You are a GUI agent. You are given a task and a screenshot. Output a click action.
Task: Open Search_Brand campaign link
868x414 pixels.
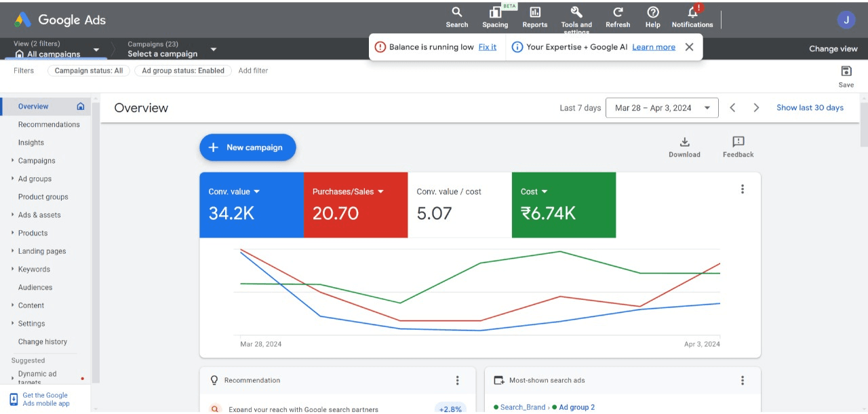[x=523, y=407]
